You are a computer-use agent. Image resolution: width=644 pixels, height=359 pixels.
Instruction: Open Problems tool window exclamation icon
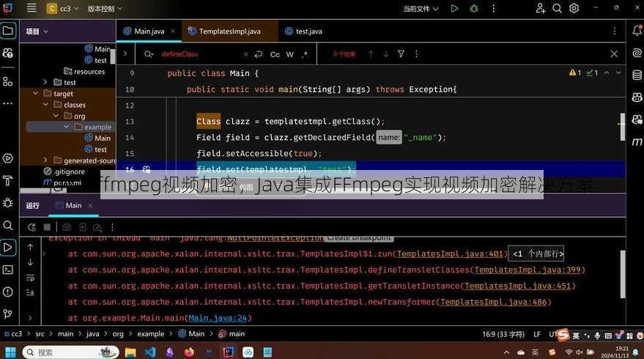(8, 292)
